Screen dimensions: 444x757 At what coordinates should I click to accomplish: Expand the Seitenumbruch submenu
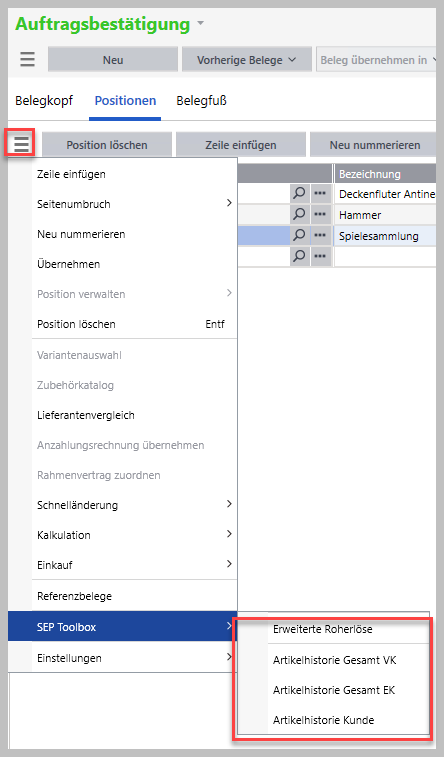[x=134, y=204]
